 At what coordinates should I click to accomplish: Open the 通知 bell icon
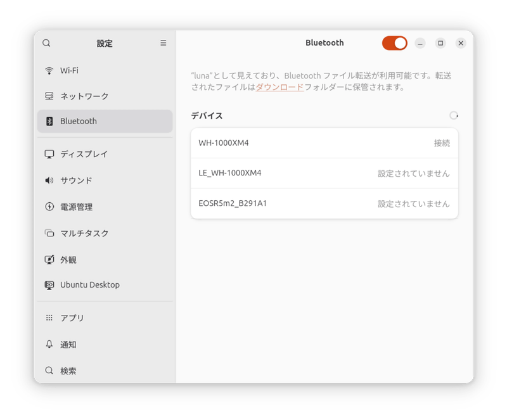tap(49, 344)
